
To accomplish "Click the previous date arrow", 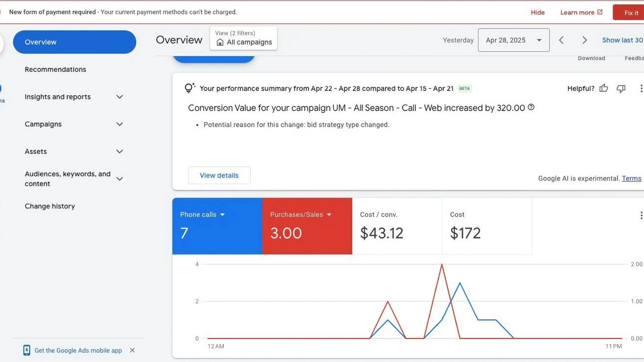I will point(561,40).
